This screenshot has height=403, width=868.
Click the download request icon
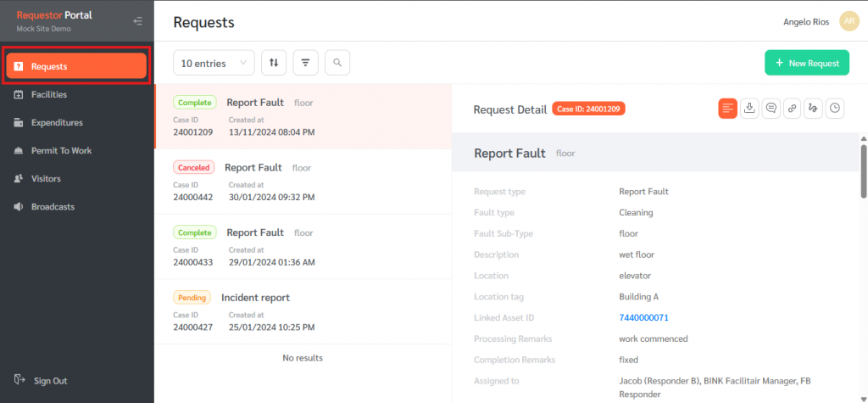pos(749,108)
